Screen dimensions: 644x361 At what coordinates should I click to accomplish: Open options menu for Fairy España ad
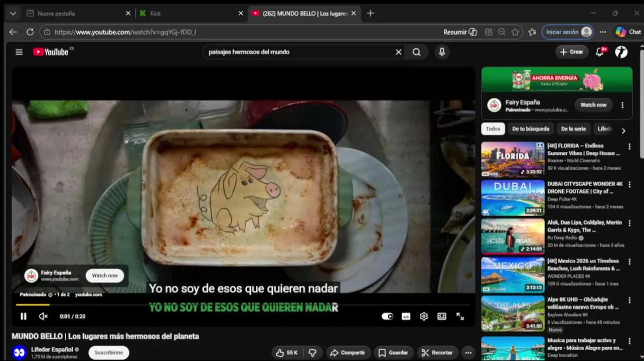coord(622,105)
